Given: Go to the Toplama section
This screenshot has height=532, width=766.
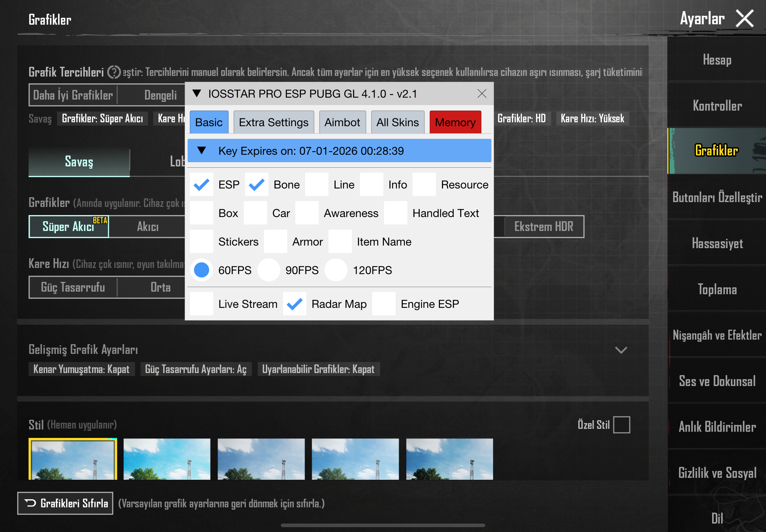Looking at the screenshot, I should click(x=717, y=289).
